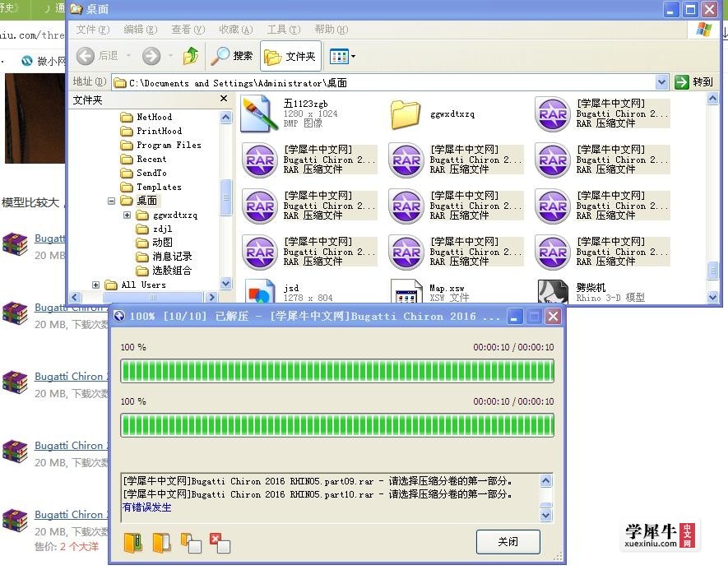Click the forward arrow in Explorer toolbar
728x579 pixels.
pos(151,56)
